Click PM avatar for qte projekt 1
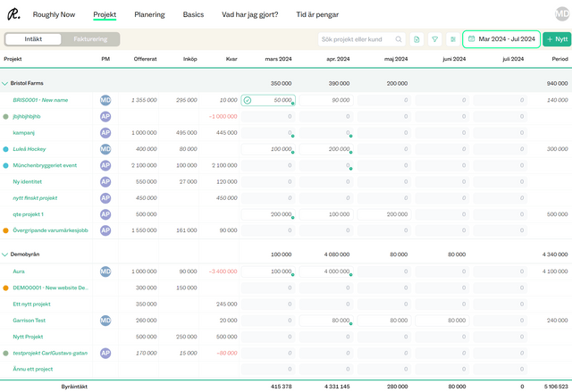 [x=105, y=214]
